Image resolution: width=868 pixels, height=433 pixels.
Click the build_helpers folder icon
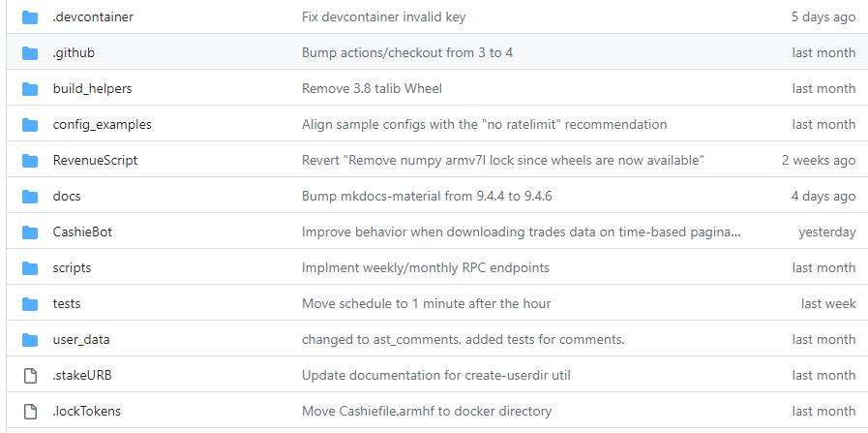coord(30,88)
